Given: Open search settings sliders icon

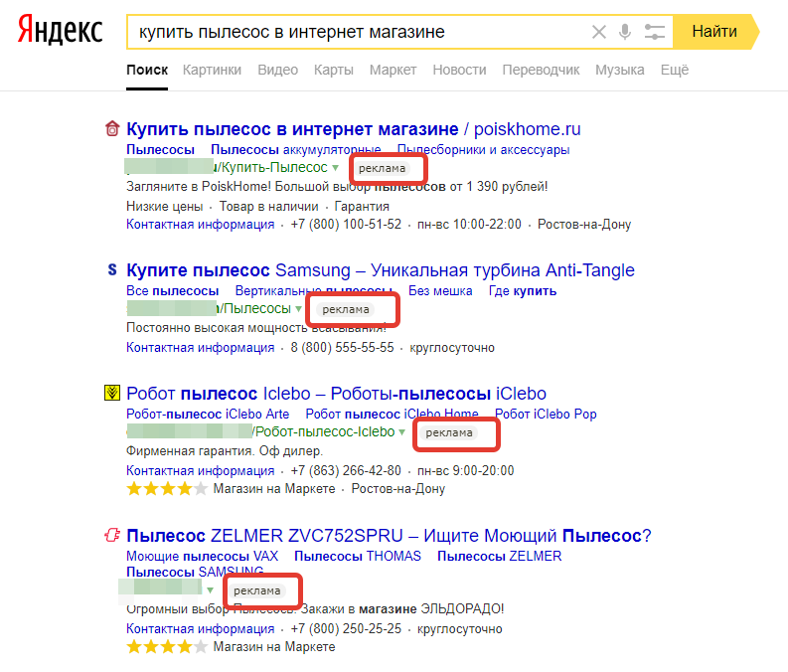Looking at the screenshot, I should click(x=654, y=32).
